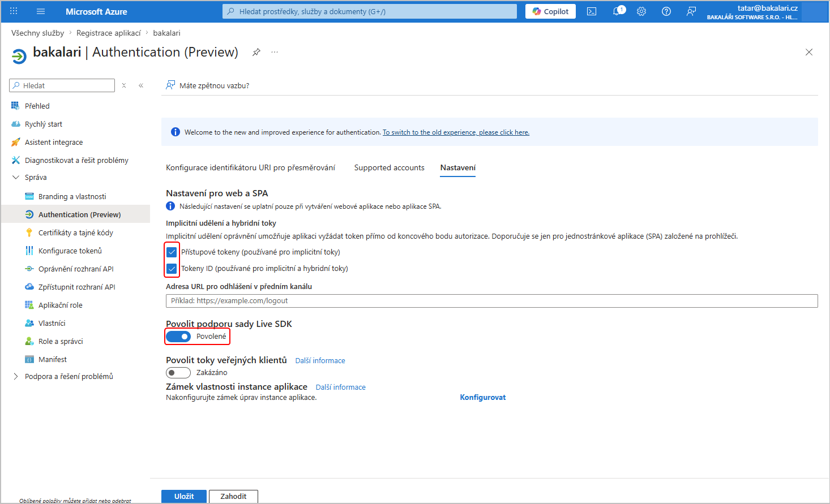Click the Máte zpětnou vazbu? text
Viewport: 830px width, 504px height.
pos(214,85)
